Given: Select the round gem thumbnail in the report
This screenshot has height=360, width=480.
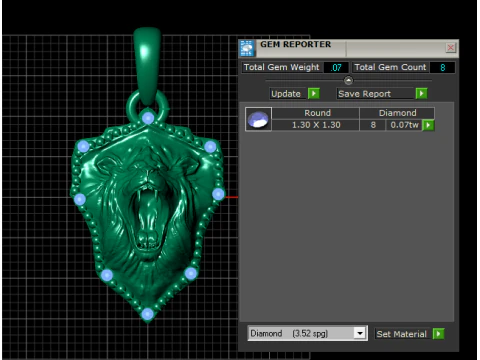Looking at the screenshot, I should pyautogui.click(x=258, y=119).
